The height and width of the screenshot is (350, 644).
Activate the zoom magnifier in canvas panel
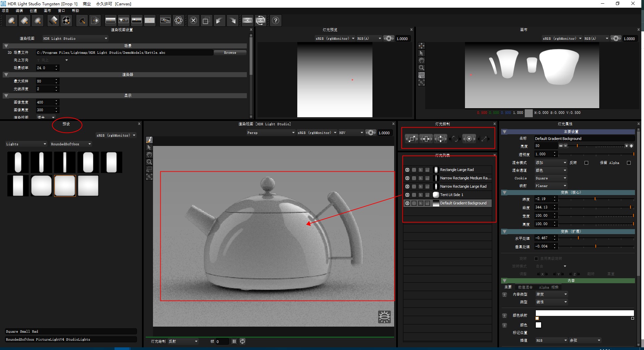pyautogui.click(x=422, y=68)
